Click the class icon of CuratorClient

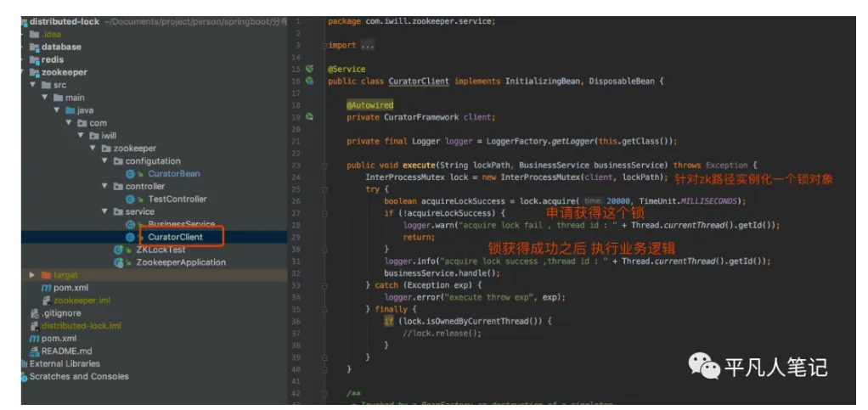131,237
